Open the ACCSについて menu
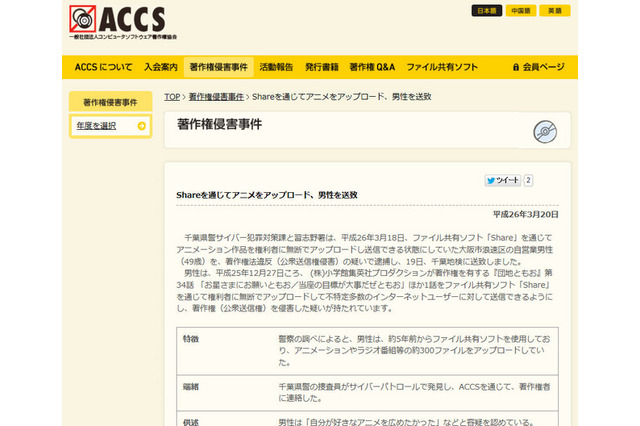Screen dimensions: 640x426 [x=103, y=67]
